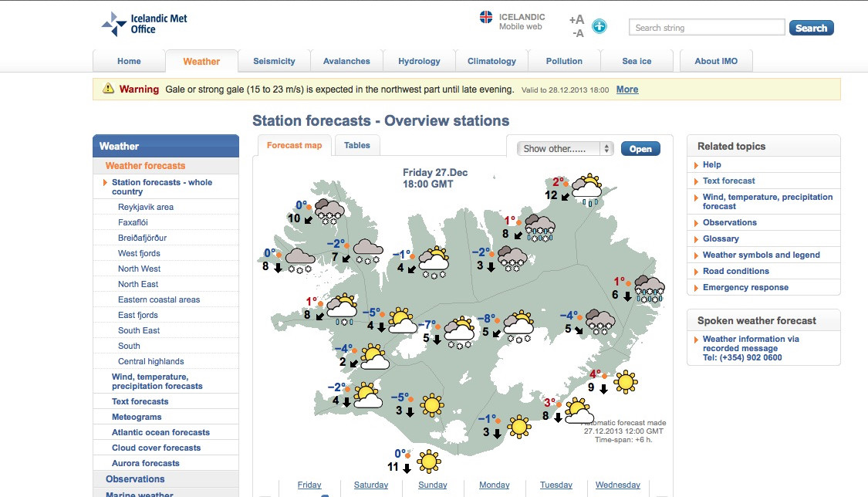Image resolution: width=868 pixels, height=497 pixels.
Task: Expand Station forecasts - whole country item
Action: [x=161, y=187]
